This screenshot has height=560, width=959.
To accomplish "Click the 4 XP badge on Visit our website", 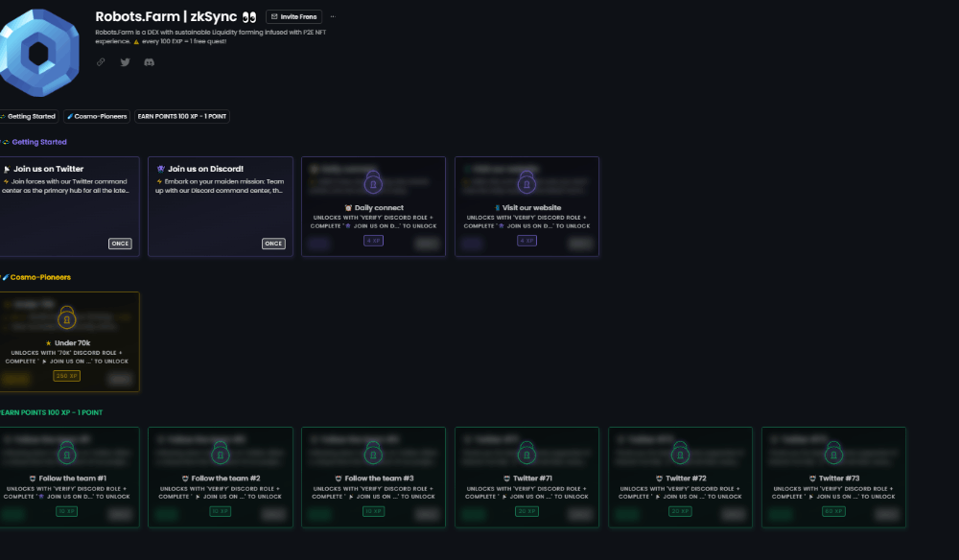I will pos(526,241).
